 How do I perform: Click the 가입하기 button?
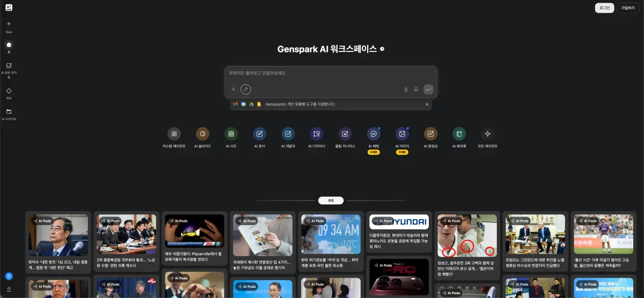(627, 8)
